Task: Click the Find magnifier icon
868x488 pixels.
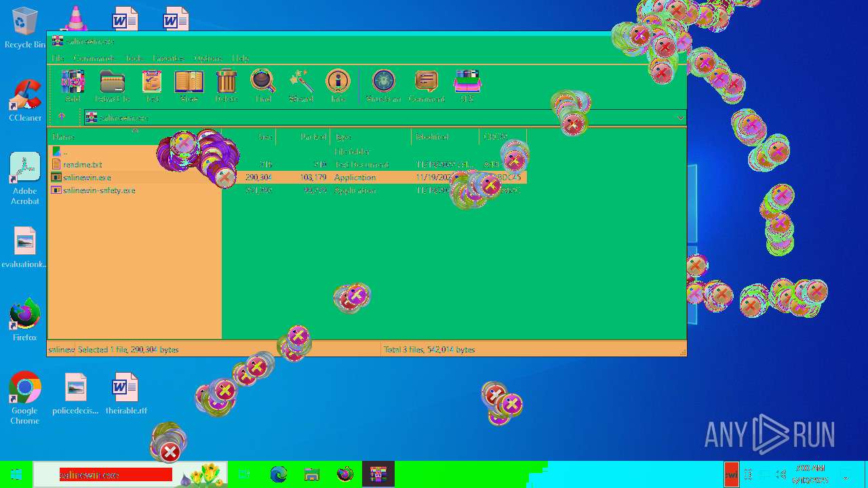Action: [263, 85]
